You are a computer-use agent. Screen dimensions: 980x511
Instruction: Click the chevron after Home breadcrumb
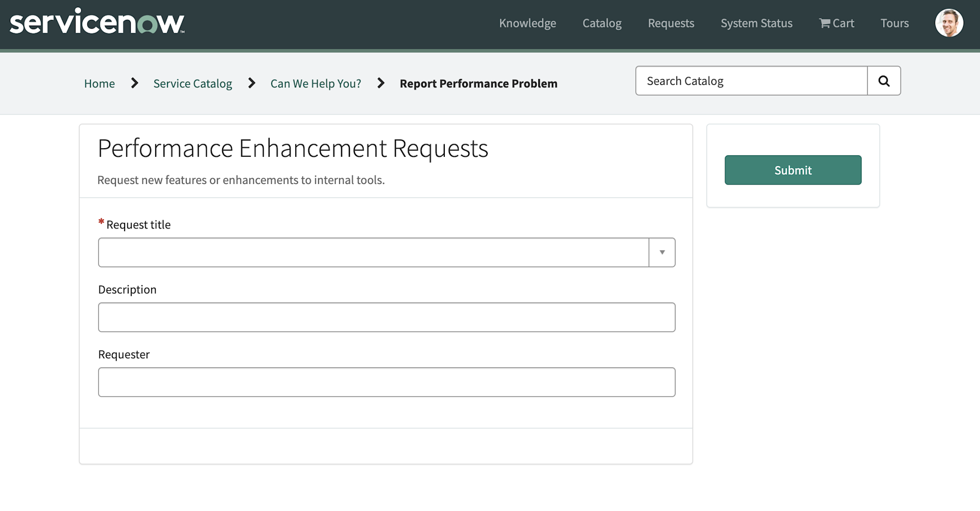(x=134, y=83)
